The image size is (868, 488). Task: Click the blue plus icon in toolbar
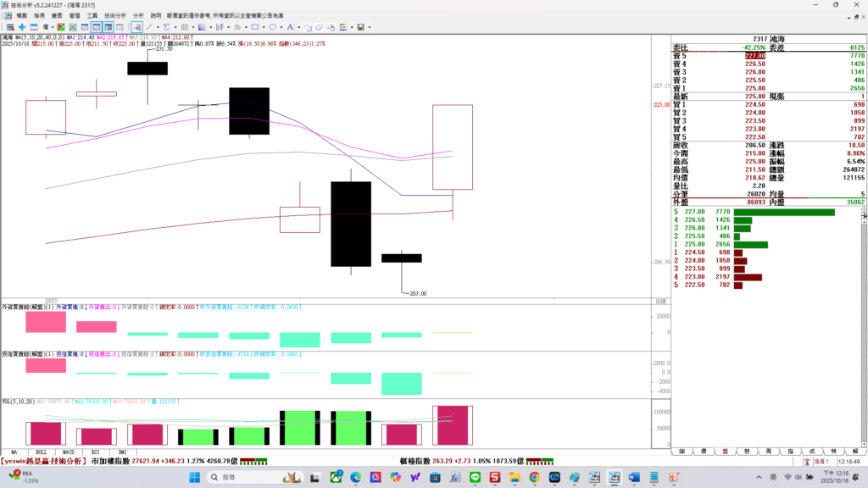pyautogui.click(x=22, y=27)
